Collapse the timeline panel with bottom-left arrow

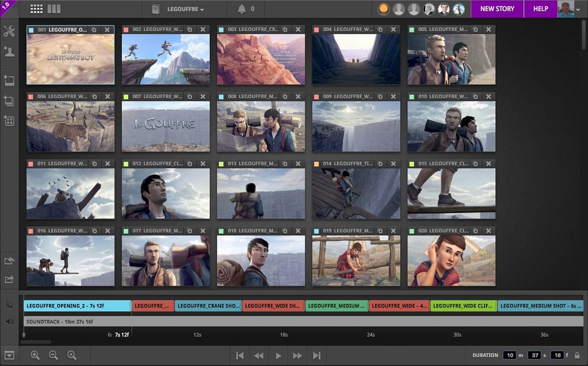pyautogui.click(x=9, y=355)
